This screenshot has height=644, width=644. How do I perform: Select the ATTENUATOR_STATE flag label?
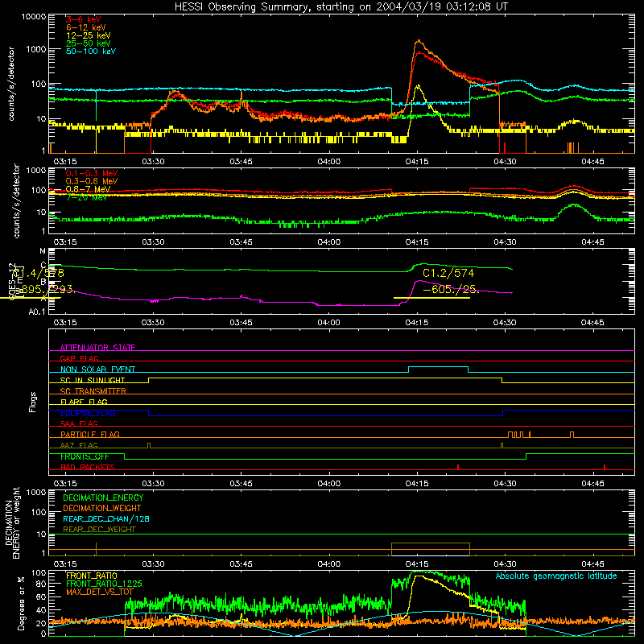pos(97,348)
